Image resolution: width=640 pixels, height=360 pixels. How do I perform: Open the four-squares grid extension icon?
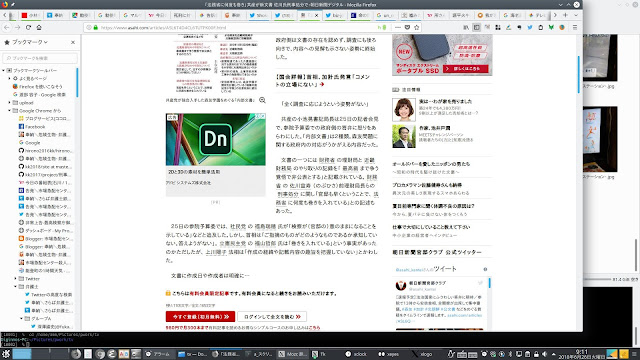point(498,27)
